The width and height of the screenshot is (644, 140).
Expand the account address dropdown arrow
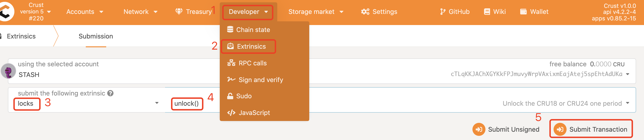pos(628,74)
